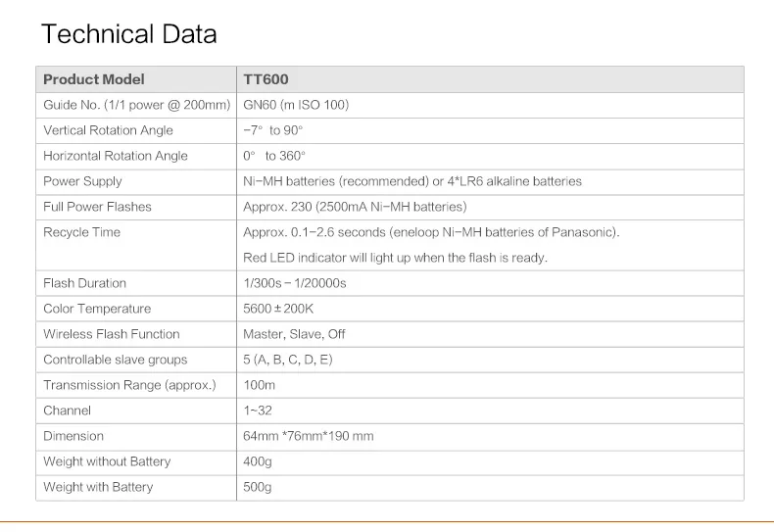The width and height of the screenshot is (774, 532).
Task: Click the TT600 model value
Action: click(x=266, y=79)
